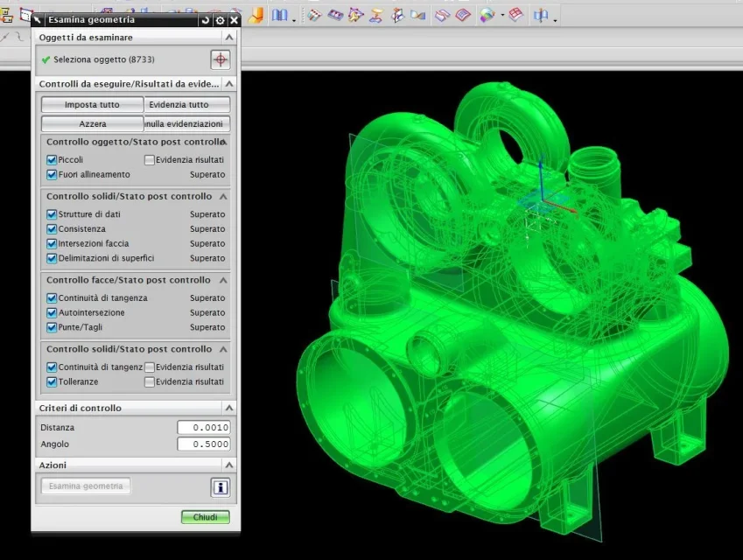Open the information icon in Azioni
743x560 pixels.
(221, 487)
